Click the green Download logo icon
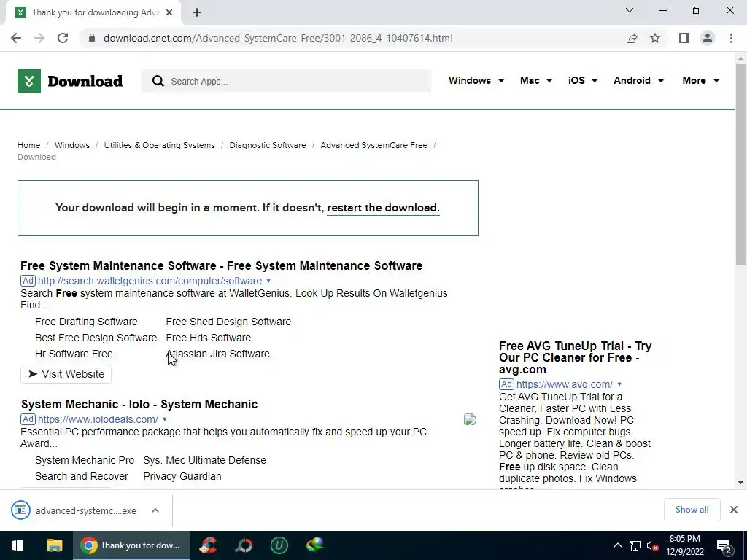 (x=29, y=81)
